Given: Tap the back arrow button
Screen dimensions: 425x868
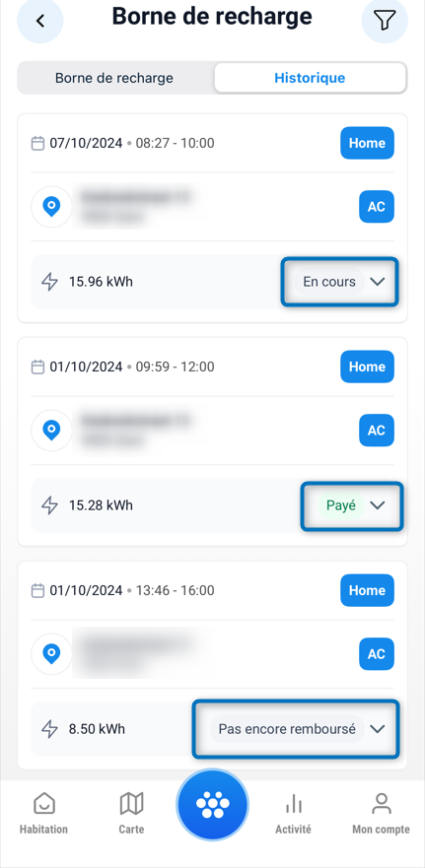Looking at the screenshot, I should [x=39, y=21].
